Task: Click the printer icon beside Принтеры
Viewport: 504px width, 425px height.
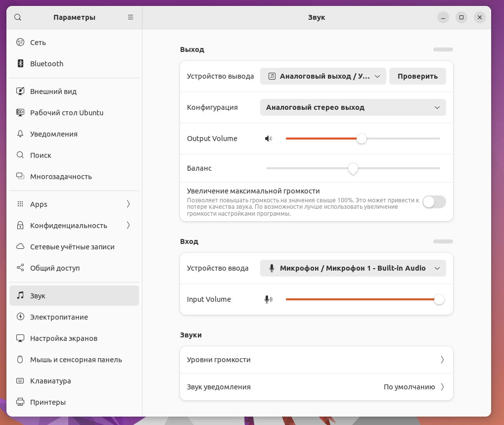Action: (20, 402)
